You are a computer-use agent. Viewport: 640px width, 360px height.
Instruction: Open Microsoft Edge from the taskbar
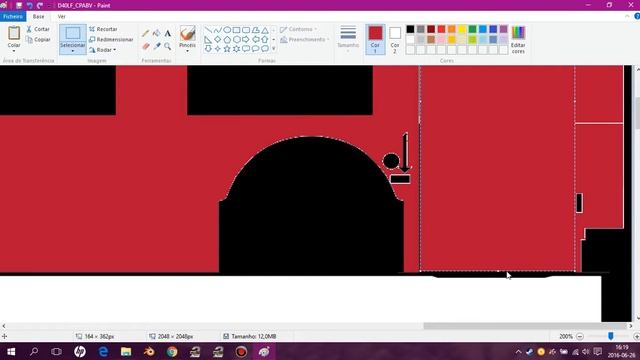(x=103, y=351)
